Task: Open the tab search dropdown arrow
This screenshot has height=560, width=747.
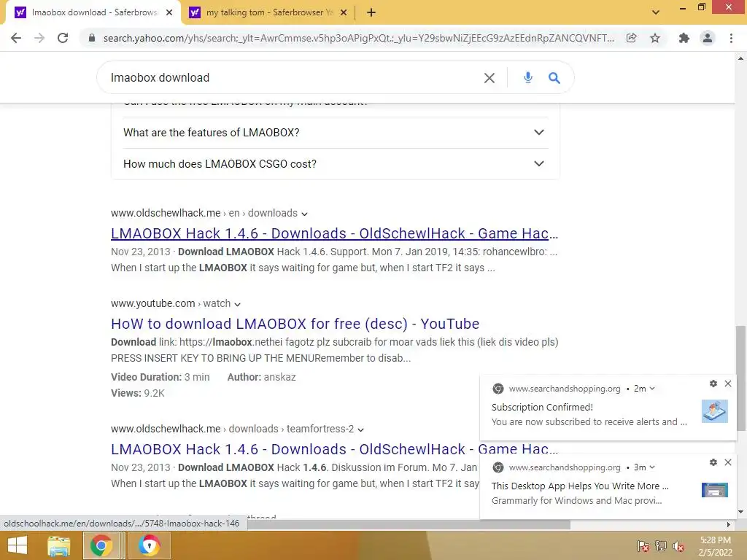Action: point(656,12)
